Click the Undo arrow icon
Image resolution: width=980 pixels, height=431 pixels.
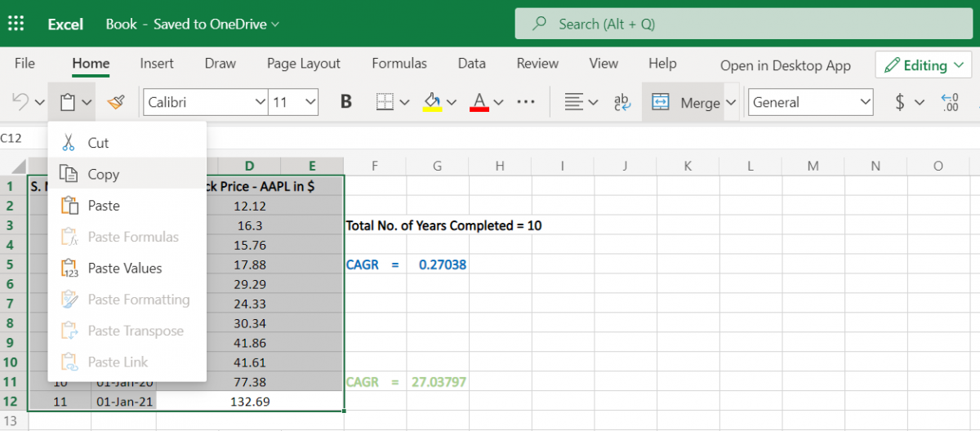pos(20,102)
